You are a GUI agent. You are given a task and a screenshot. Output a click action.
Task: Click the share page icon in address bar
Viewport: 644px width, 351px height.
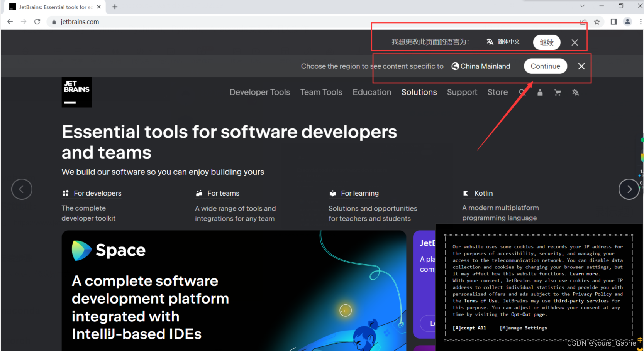583,22
